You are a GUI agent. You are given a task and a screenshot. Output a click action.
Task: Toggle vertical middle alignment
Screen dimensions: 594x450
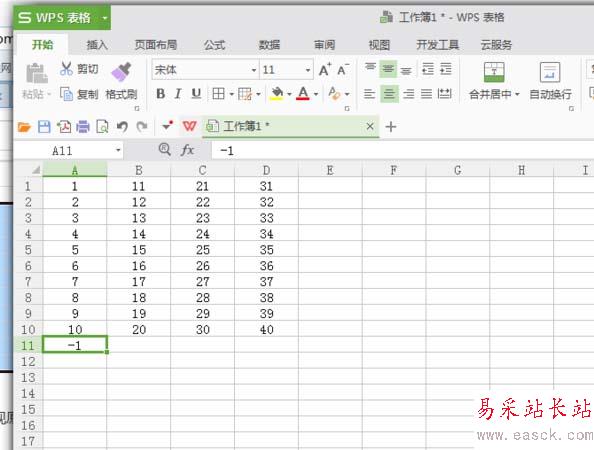(388, 69)
